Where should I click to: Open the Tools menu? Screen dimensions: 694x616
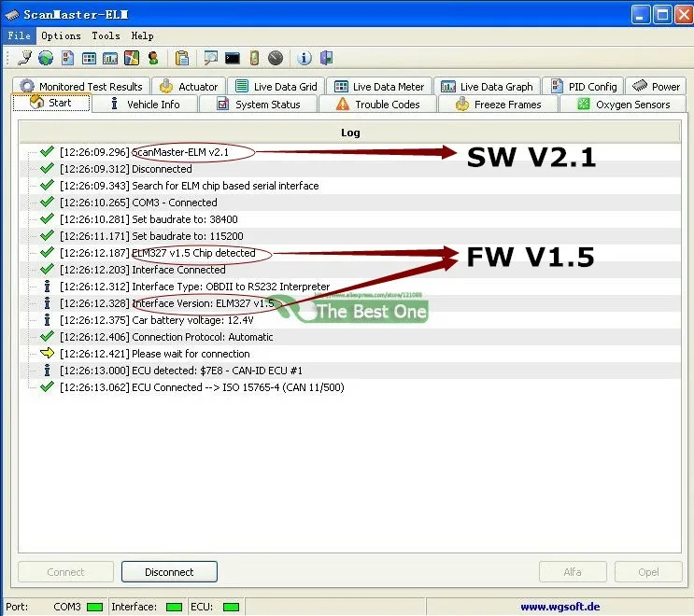(106, 35)
